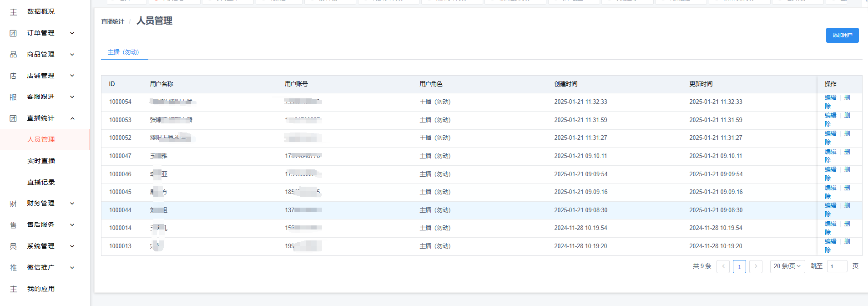Select 人员管理 in the sidebar

[45, 139]
